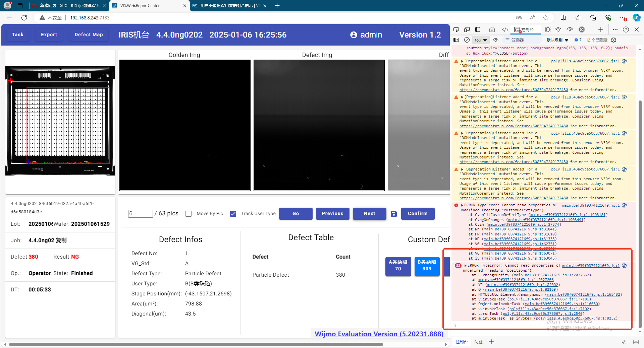Create live expression with the eye icon
644x348 pixels.
[x=496, y=40]
